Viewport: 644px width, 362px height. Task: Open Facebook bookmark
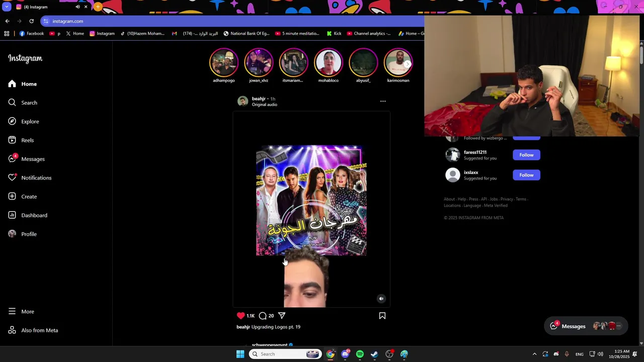[32, 34]
